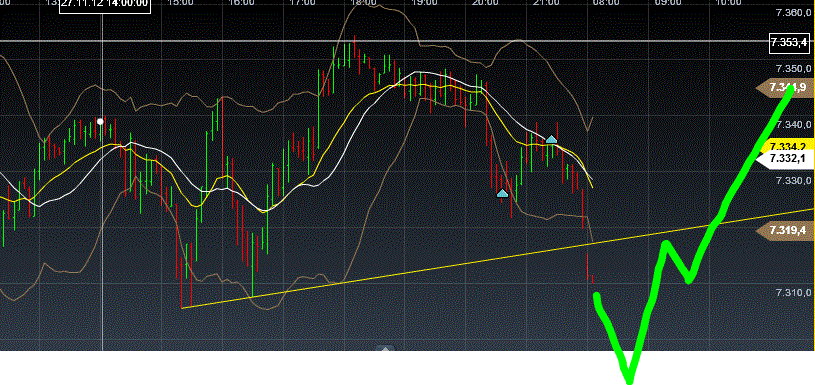
Task: Select the white dot marker on the 14:00 crosshair
Action: [101, 122]
